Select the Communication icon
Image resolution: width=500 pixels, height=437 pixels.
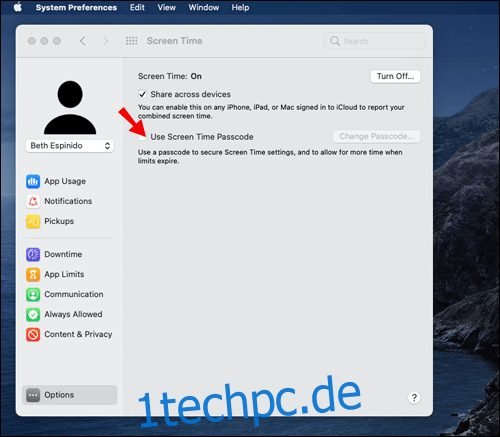[x=33, y=294]
